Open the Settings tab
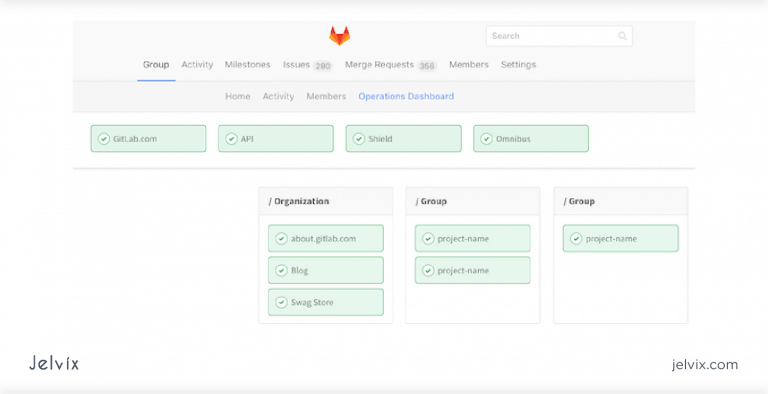 518,65
